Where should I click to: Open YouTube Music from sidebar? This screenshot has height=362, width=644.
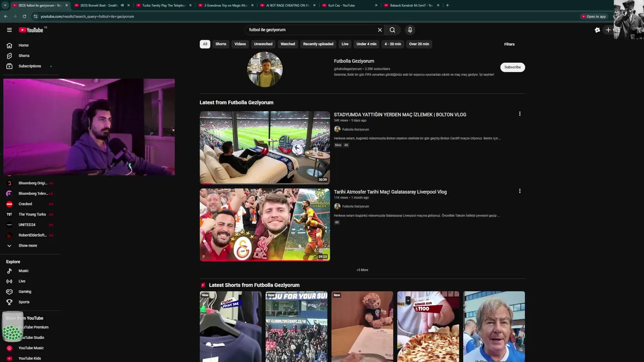(30, 348)
